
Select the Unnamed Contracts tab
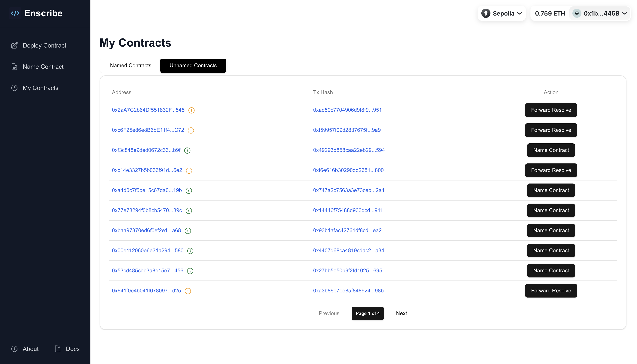point(193,66)
